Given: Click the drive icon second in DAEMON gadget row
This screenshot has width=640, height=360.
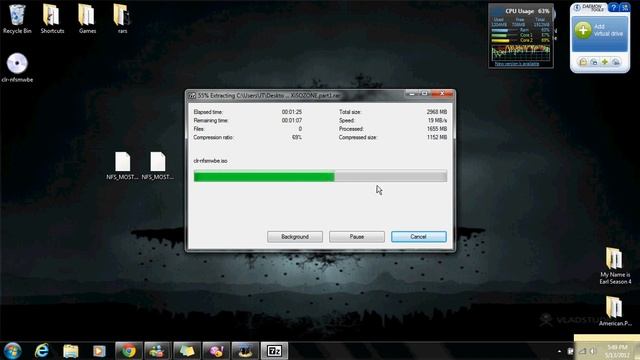Looking at the screenshot, I should (594, 62).
